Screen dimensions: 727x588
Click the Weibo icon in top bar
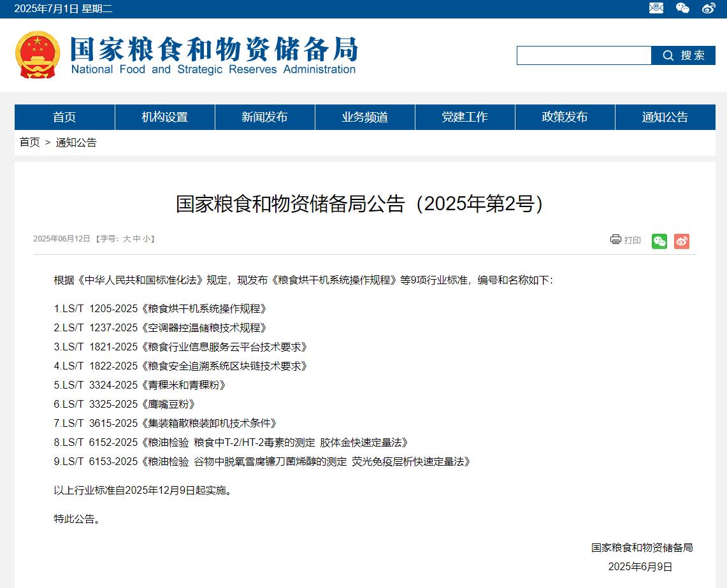pyautogui.click(x=709, y=8)
